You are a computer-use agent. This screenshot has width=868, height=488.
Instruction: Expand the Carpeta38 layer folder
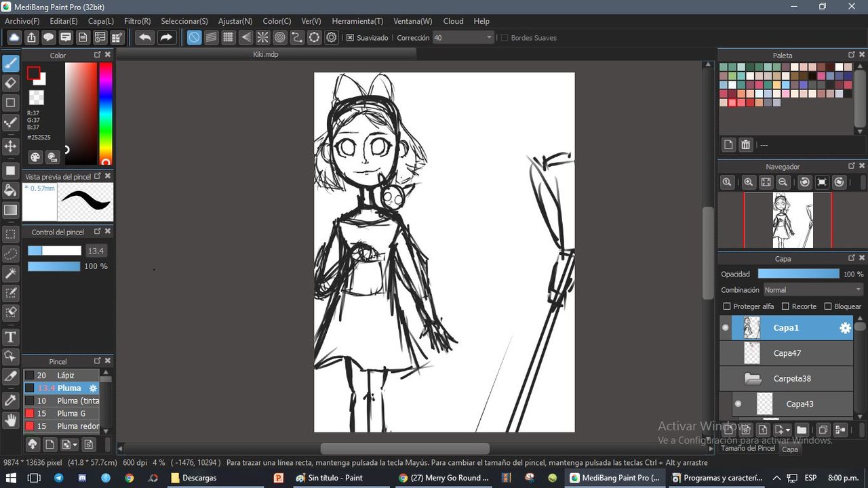coord(753,379)
